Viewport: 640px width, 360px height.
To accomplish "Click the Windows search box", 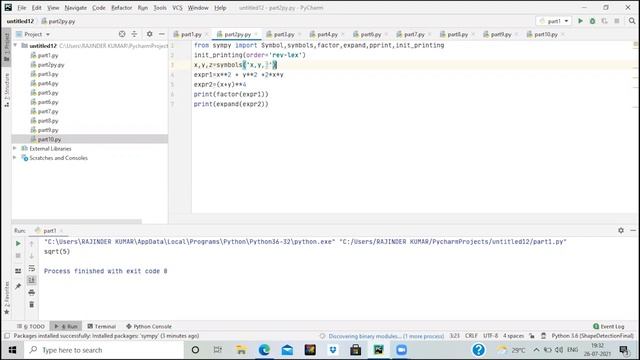I will pos(103,350).
